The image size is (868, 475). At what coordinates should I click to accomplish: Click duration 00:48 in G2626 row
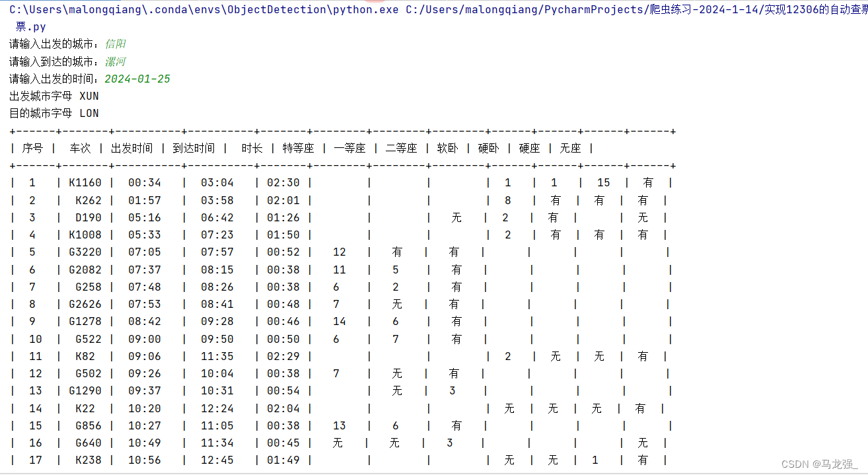tap(283, 304)
